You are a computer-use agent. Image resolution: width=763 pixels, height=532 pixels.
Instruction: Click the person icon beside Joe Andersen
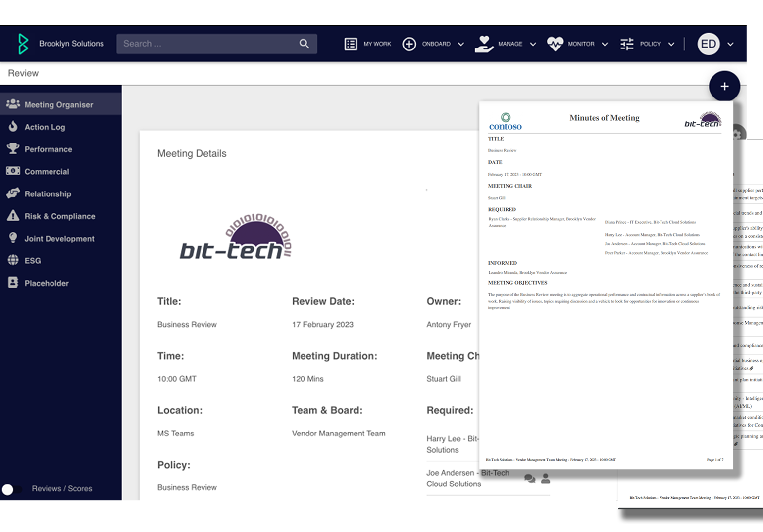(x=545, y=478)
